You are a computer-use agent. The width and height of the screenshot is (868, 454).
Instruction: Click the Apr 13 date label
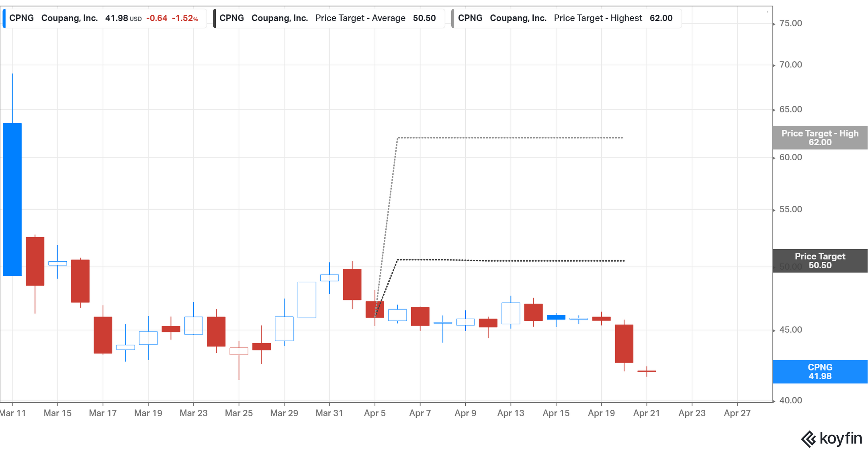click(x=511, y=413)
